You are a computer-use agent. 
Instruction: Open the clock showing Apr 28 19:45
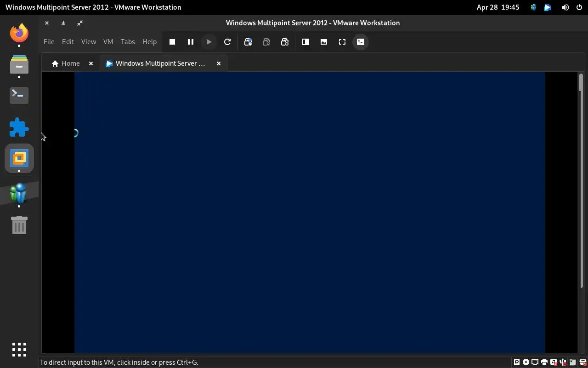point(498,7)
